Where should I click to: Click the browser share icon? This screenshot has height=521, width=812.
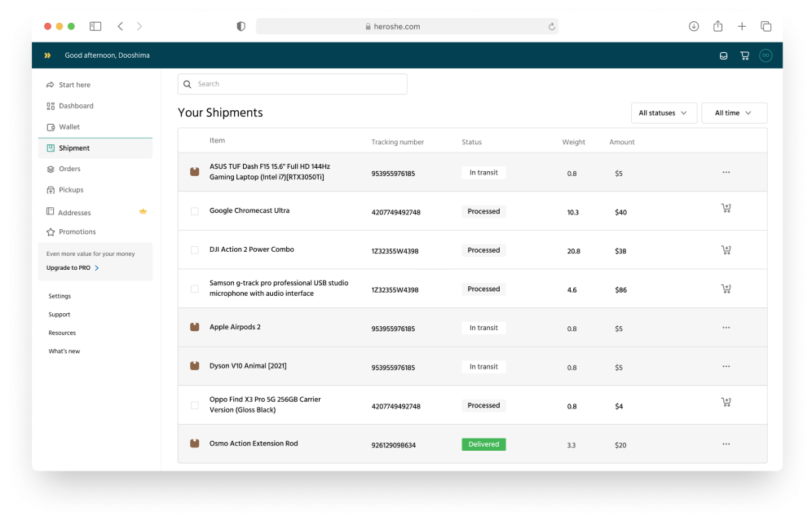tap(717, 26)
